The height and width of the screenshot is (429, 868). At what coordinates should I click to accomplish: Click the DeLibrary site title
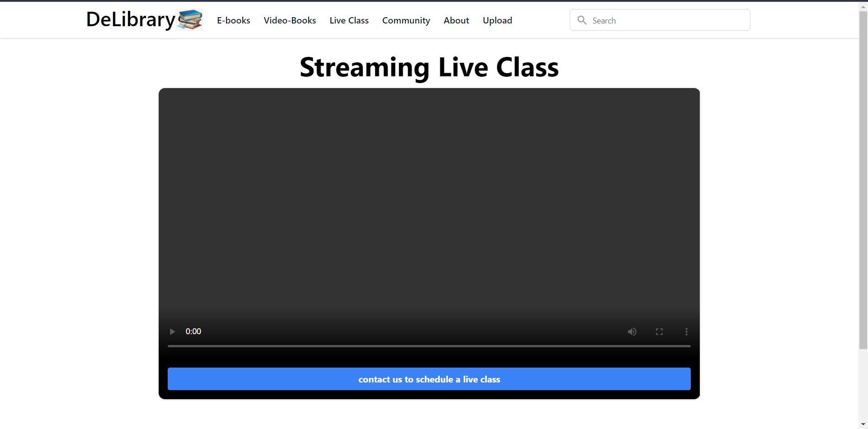point(131,19)
